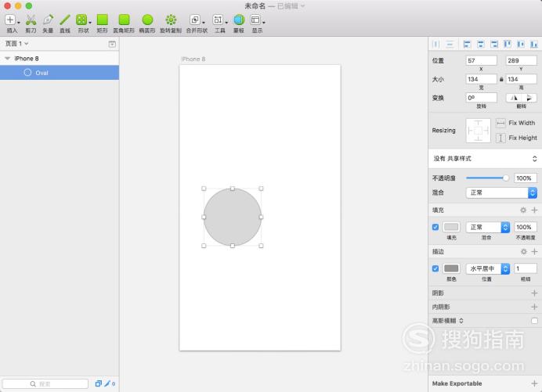
Task: Collapse the iPhone 8 artboard group
Action: (x=7, y=59)
